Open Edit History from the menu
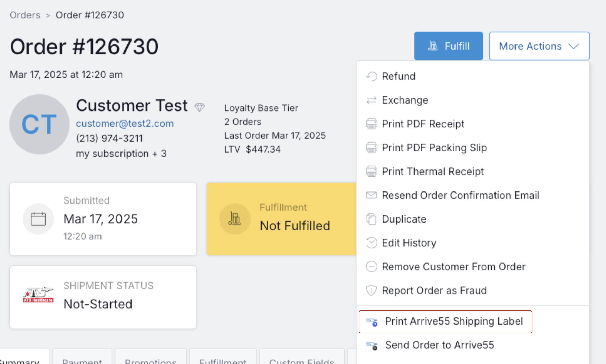 (x=409, y=243)
